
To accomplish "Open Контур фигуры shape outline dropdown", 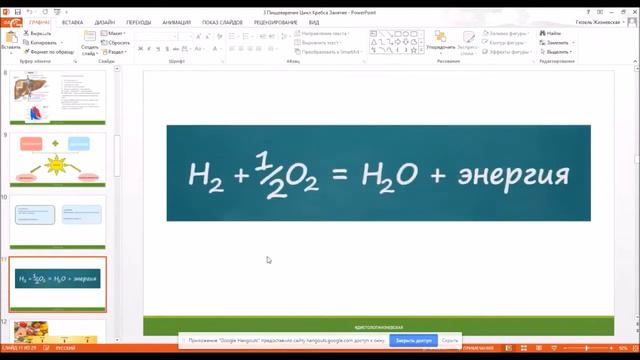I will pos(504,42).
